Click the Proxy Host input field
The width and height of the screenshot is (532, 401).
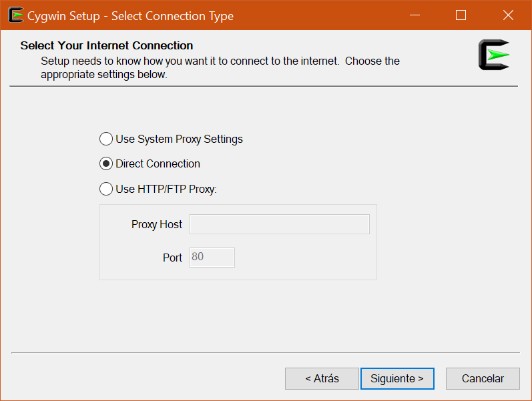coord(280,224)
